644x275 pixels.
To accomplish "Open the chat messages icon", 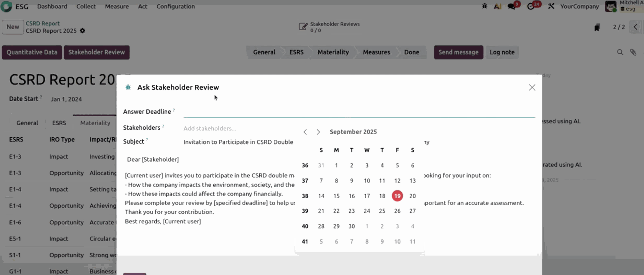I will point(512,6).
